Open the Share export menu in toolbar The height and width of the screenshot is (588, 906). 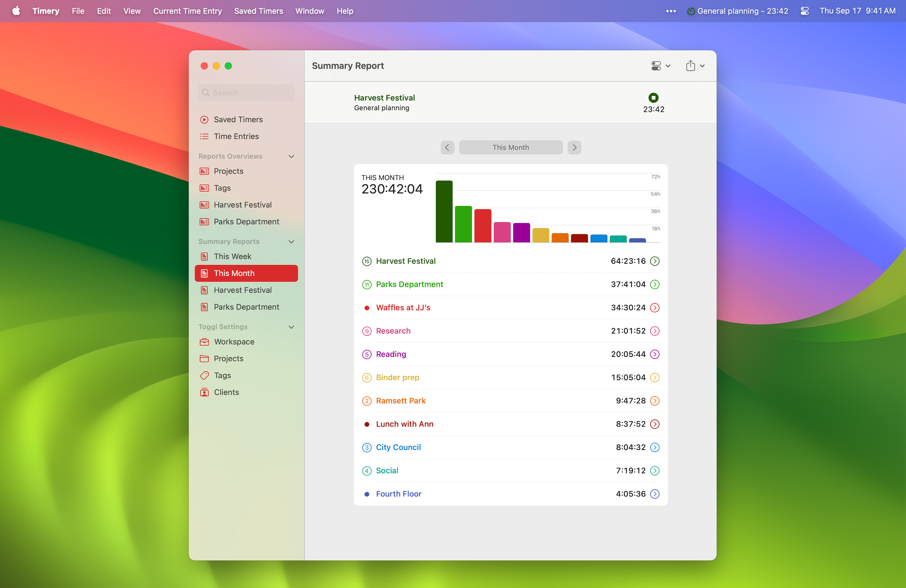tap(695, 66)
